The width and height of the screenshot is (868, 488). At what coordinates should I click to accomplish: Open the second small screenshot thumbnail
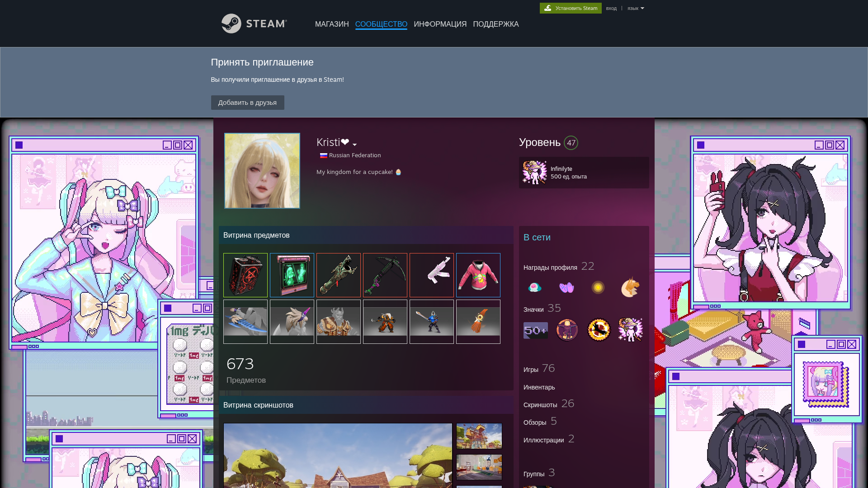coord(479,467)
